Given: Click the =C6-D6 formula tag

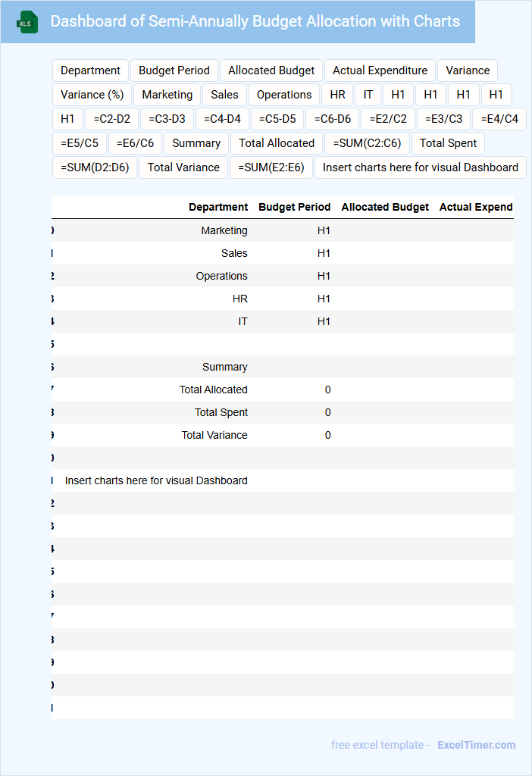Looking at the screenshot, I should (333, 119).
